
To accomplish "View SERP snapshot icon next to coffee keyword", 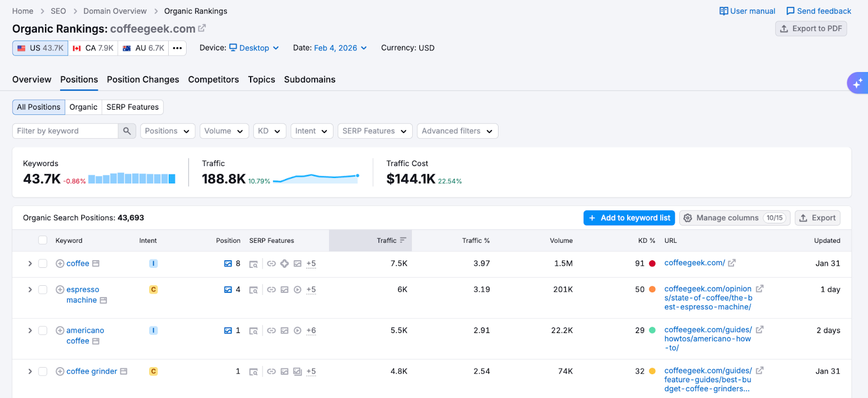I will coord(96,264).
